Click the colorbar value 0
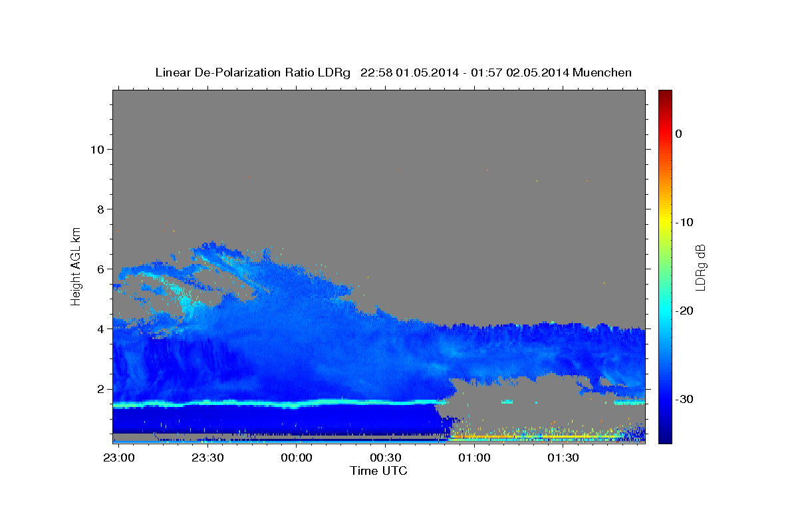Image resolution: width=798 pixels, height=532 pixels. 679,134
